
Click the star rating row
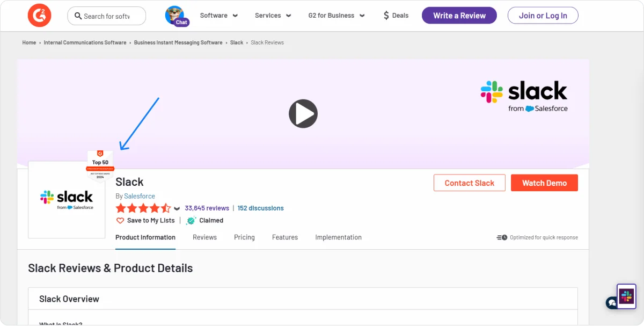[x=143, y=208]
